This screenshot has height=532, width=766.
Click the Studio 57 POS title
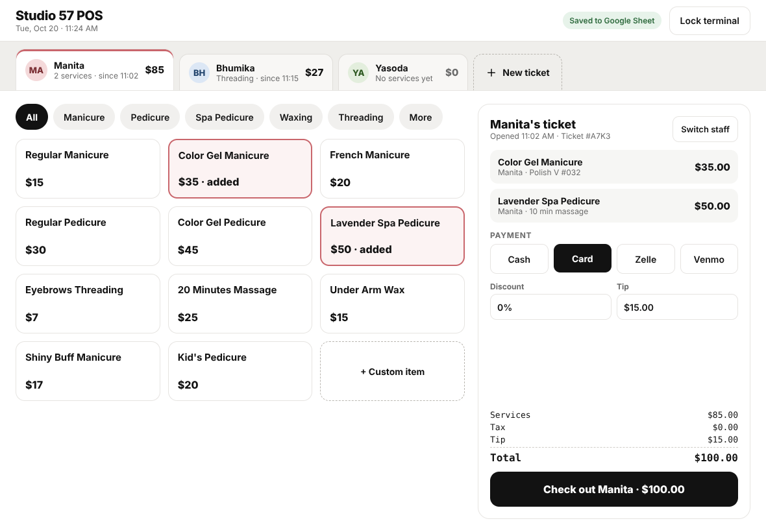[59, 16]
